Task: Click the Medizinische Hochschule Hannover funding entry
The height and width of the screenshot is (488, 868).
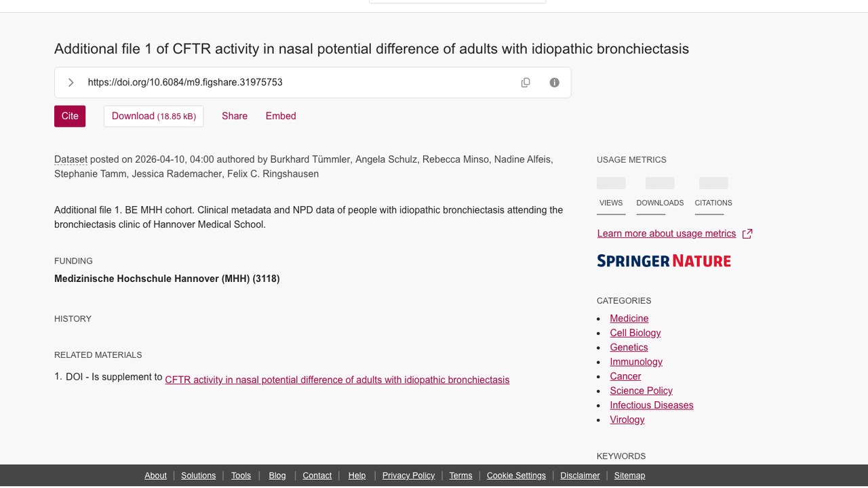Action: pos(167,279)
